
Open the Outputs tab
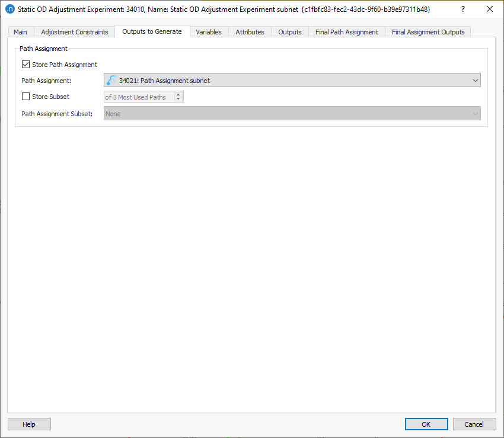[x=289, y=31]
